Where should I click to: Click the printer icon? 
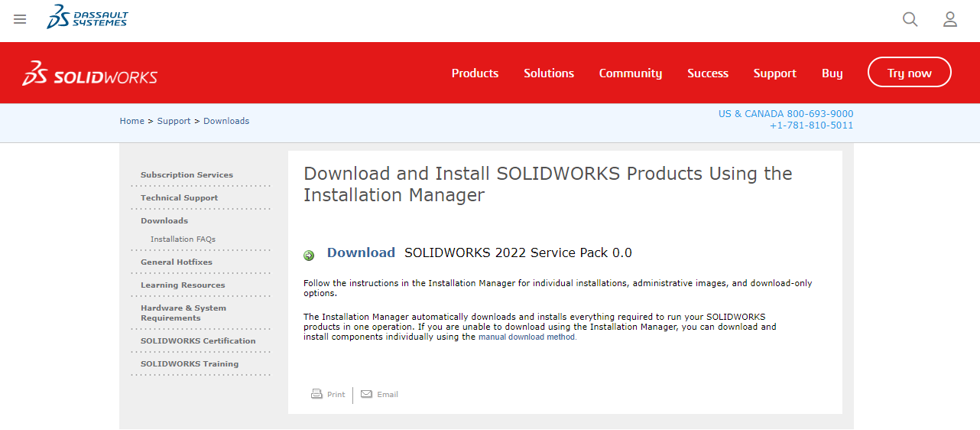tap(316, 394)
